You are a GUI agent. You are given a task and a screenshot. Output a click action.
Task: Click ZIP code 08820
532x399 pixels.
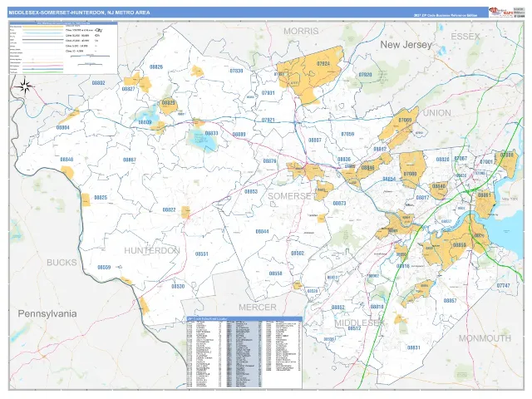coord(442,159)
